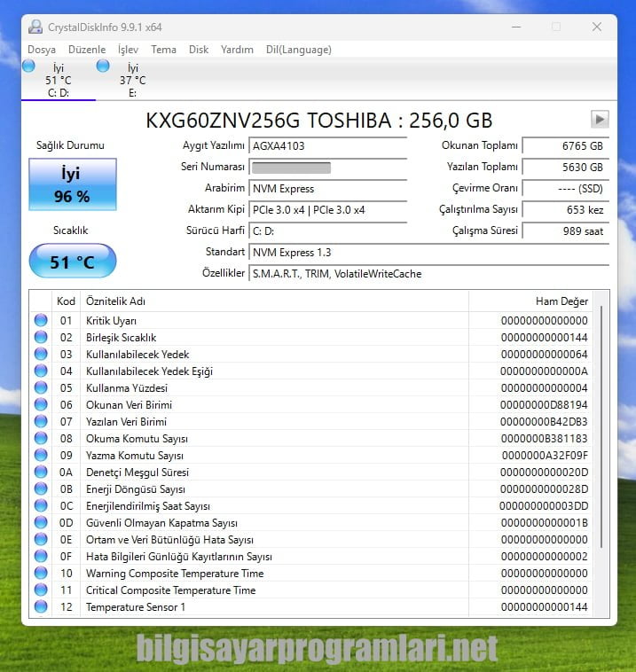Image resolution: width=636 pixels, height=672 pixels.
Task: Open the Dosya menu
Action: coord(42,50)
